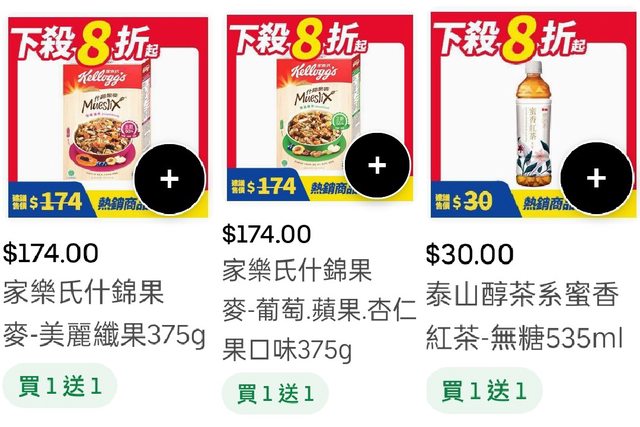Open product title 家樂氏什錦果麥-美麗纖果375g
Screen dimensions: 640x427
point(104,313)
